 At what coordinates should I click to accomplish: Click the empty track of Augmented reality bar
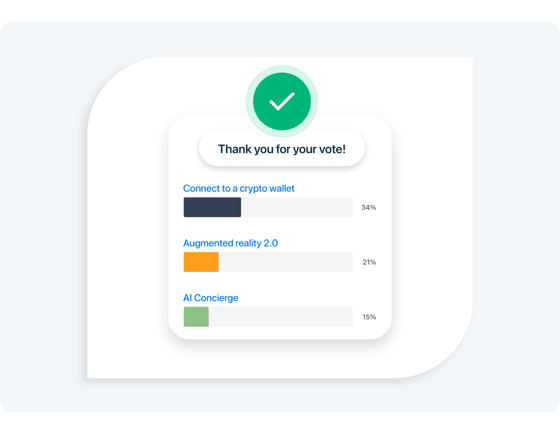[285, 262]
